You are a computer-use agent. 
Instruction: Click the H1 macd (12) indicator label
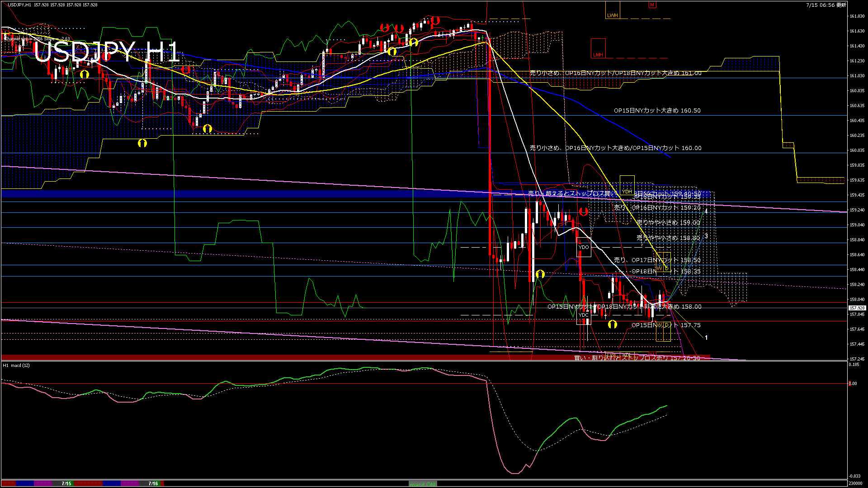(x=16, y=365)
